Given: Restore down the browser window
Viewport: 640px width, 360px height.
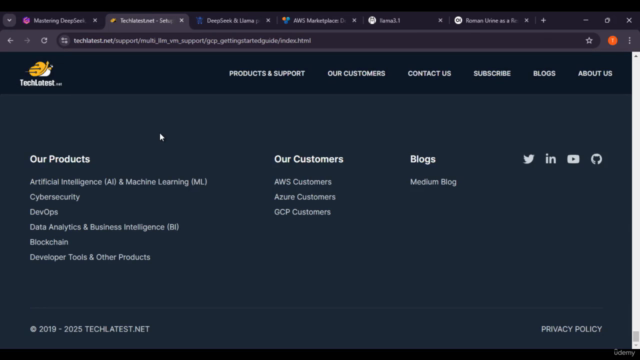Looking at the screenshot, I should tap(607, 20).
